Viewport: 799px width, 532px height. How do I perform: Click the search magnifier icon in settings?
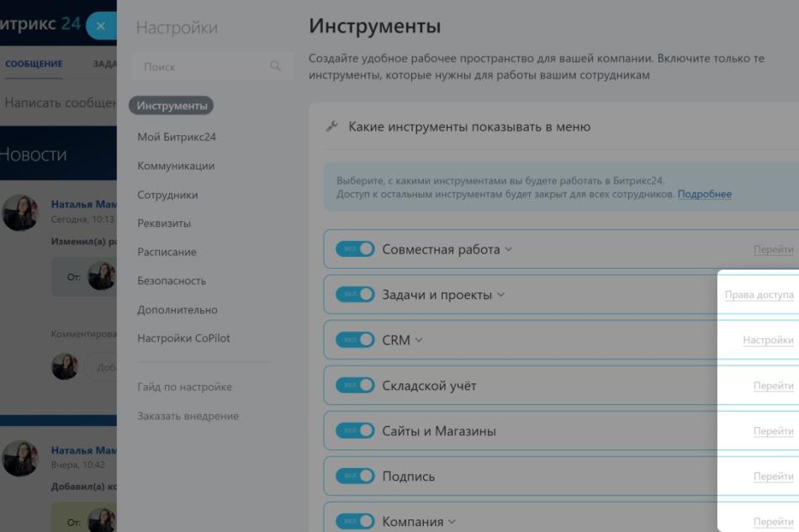[x=274, y=66]
